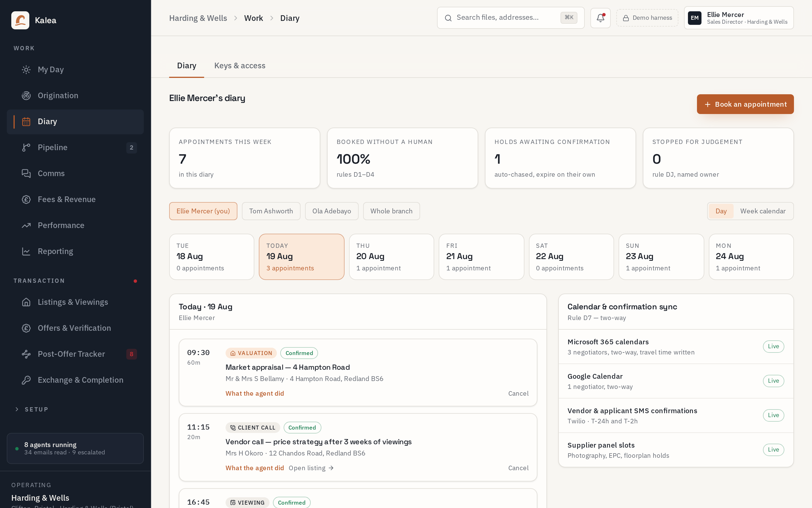Filter diary to Whole branch

pos(391,211)
